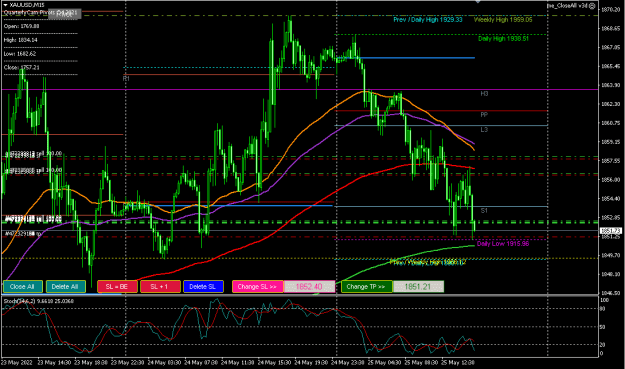Click the High: 1834.14 label
The height and width of the screenshot is (369, 625).
pos(21,40)
